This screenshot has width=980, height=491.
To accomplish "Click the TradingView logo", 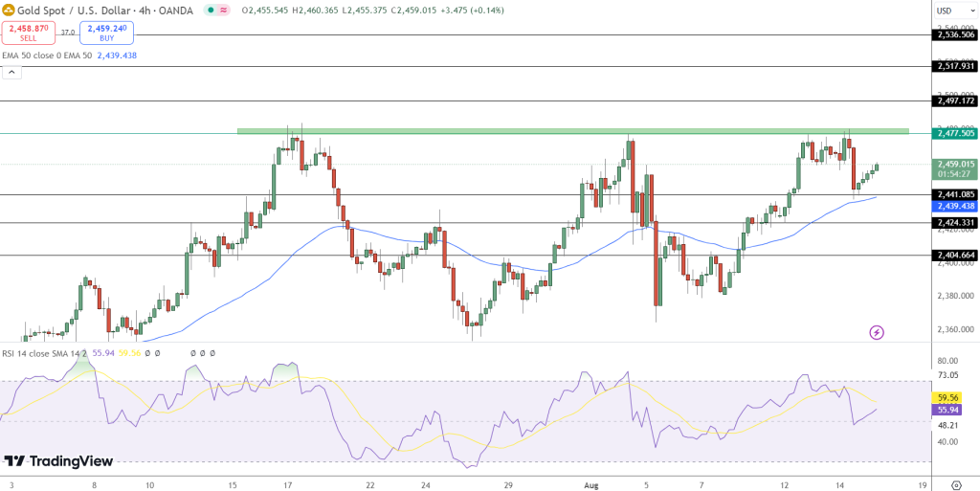I will click(x=59, y=461).
